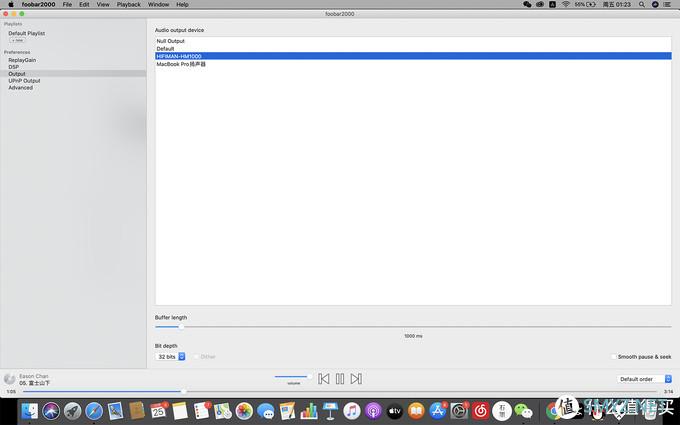Open battery status in menu bar
The height and width of the screenshot is (425, 680).
[x=585, y=4]
